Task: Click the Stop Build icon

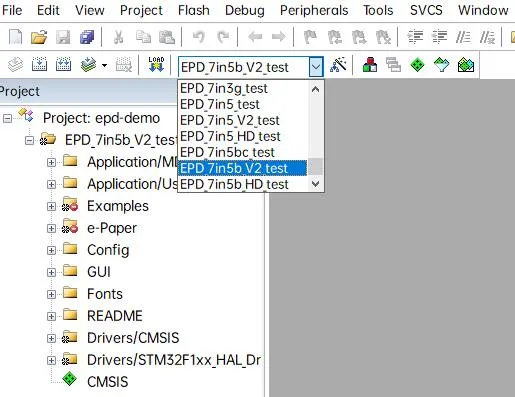Action: click(124, 64)
